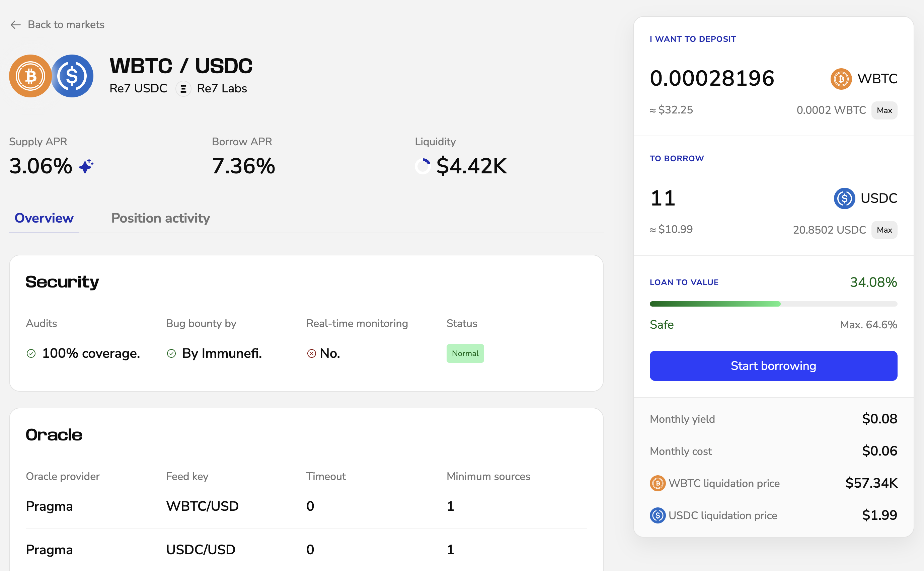Click the sparkle icon beside Supply APR
This screenshot has height=571, width=924.
pos(86,166)
